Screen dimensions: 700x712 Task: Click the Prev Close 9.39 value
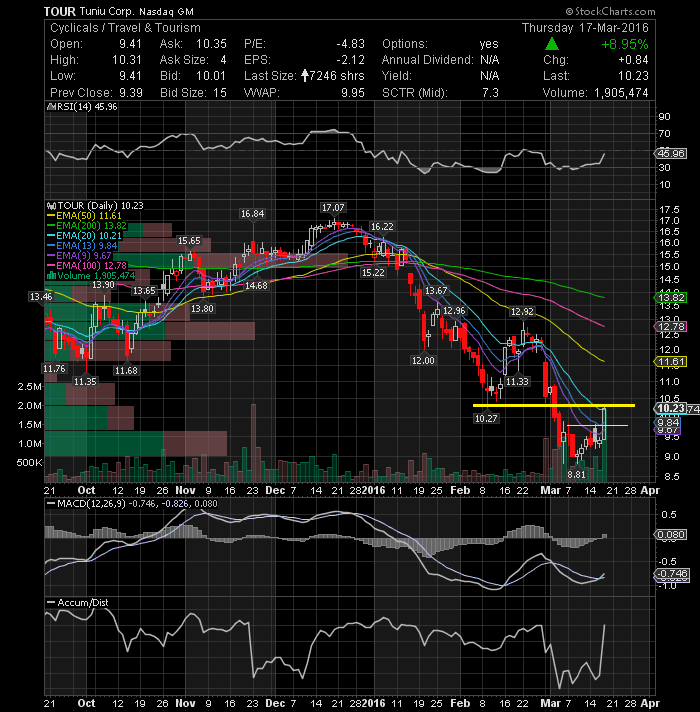(x=131, y=93)
